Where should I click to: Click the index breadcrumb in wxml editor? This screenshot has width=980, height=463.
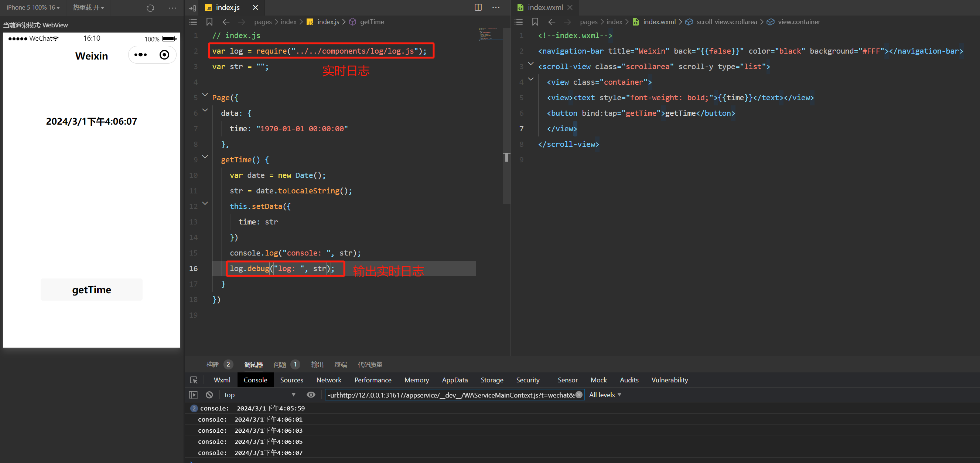614,22
